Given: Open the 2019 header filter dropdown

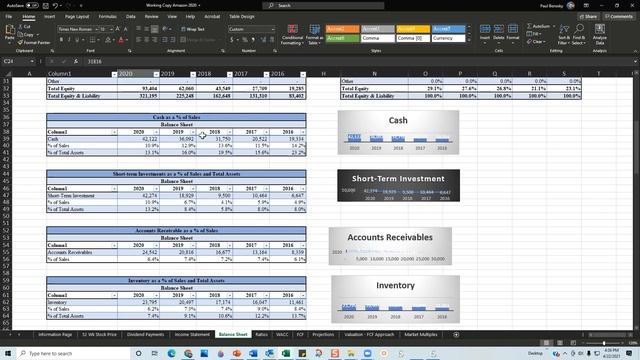Looking at the screenshot, I should click(x=193, y=74).
